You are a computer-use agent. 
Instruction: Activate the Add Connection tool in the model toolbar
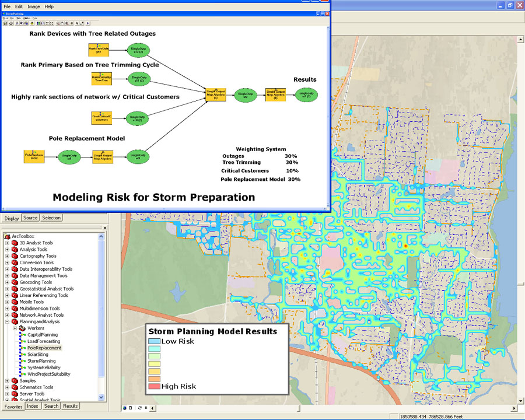(x=81, y=23)
